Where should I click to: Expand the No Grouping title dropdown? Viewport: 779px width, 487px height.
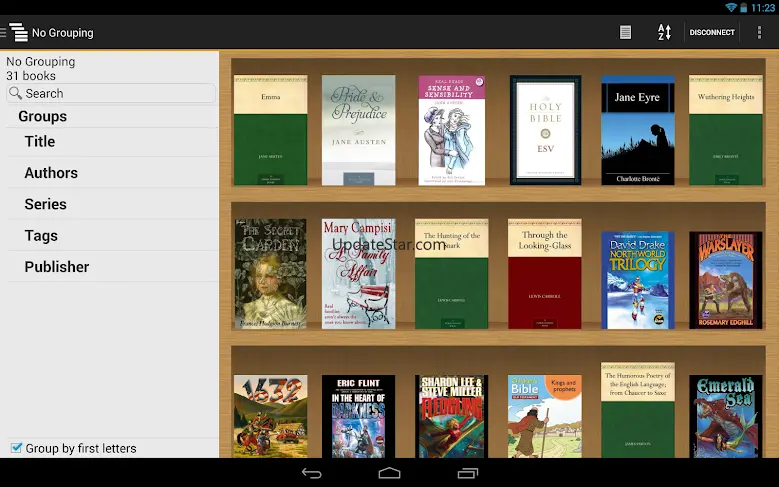[x=62, y=33]
